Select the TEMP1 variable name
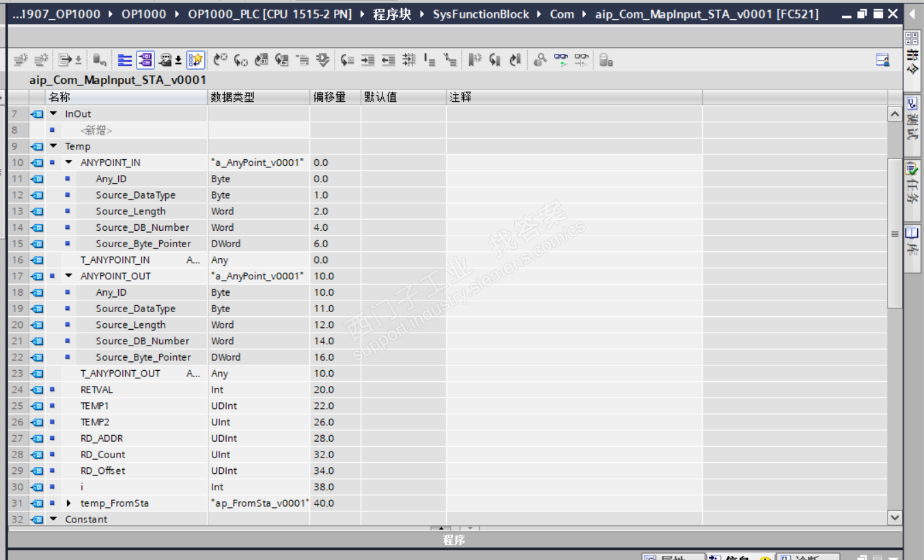Screen dimensions: 924x560 [94, 406]
